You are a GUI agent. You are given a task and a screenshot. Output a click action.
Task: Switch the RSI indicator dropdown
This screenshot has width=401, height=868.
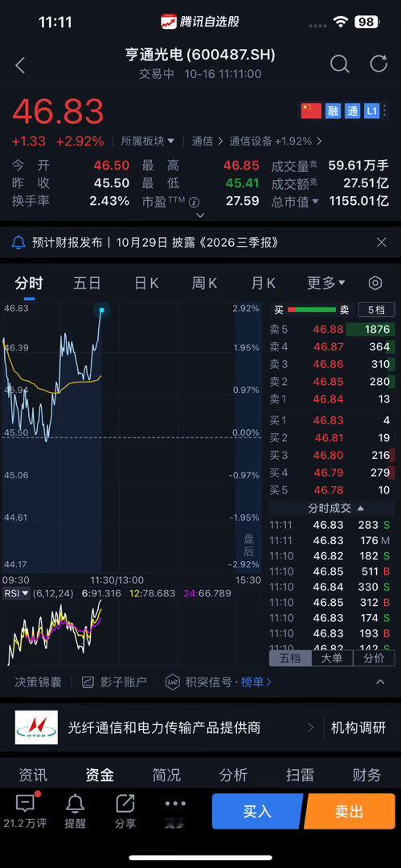click(17, 593)
